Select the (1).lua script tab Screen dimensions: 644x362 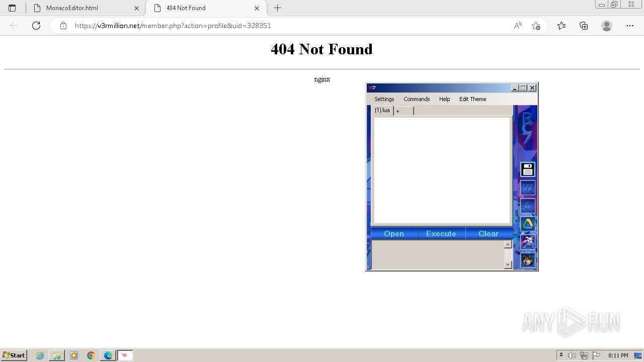pyautogui.click(x=382, y=110)
